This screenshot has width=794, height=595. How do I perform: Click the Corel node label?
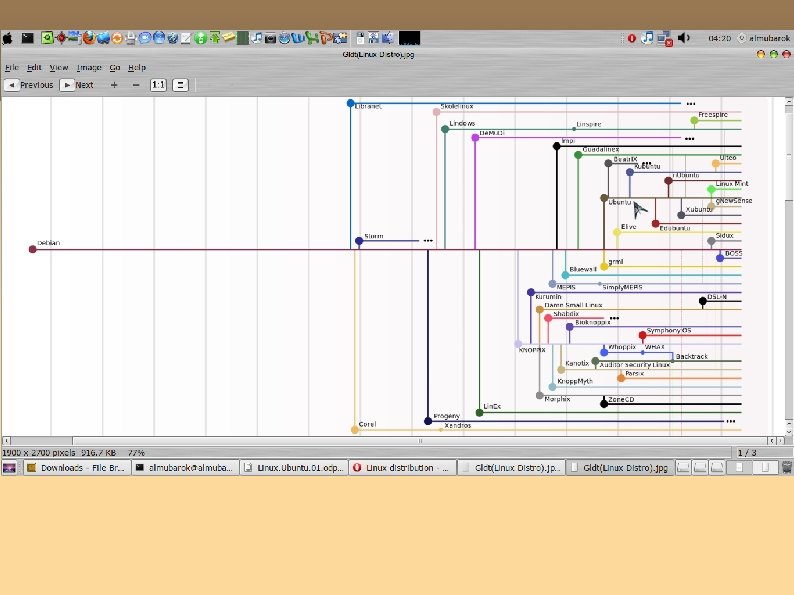click(367, 424)
